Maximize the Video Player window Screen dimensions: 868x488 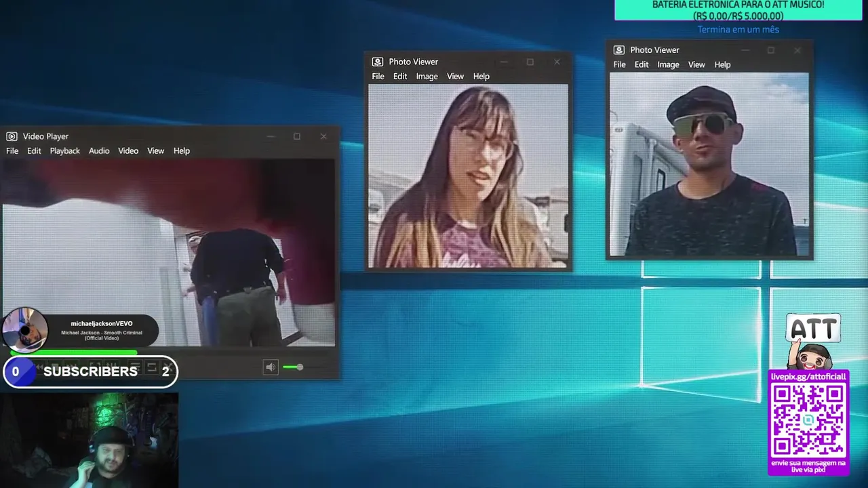tap(296, 136)
